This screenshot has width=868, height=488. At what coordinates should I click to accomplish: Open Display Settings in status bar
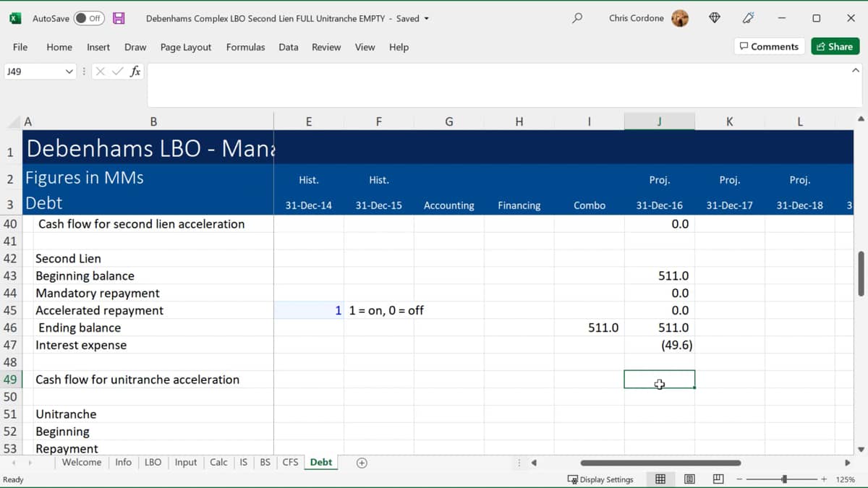(600, 479)
